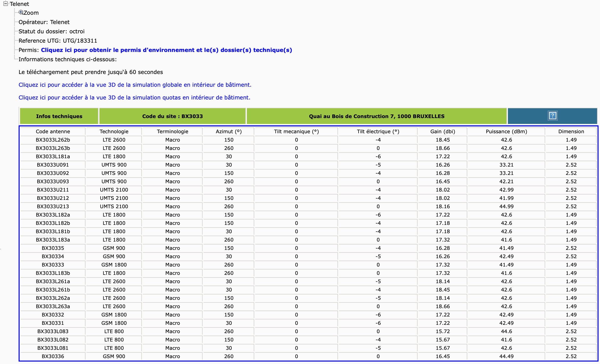Click the 'Technologie' column header
The image size is (600, 364).
coord(114,132)
